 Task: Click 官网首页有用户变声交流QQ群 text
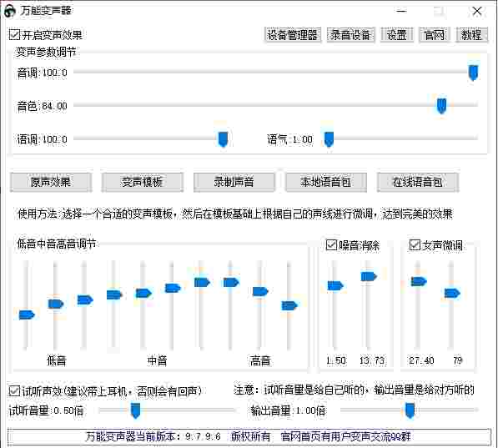coord(346,436)
